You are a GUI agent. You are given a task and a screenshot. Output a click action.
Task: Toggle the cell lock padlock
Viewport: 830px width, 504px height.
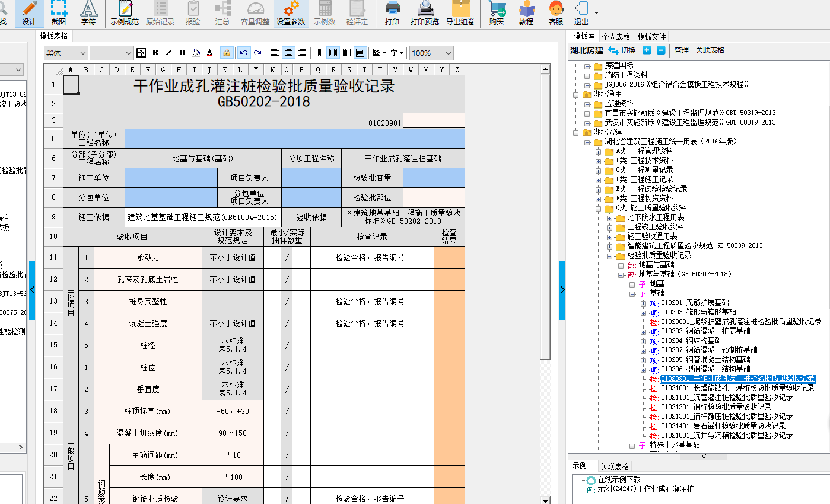[227, 53]
